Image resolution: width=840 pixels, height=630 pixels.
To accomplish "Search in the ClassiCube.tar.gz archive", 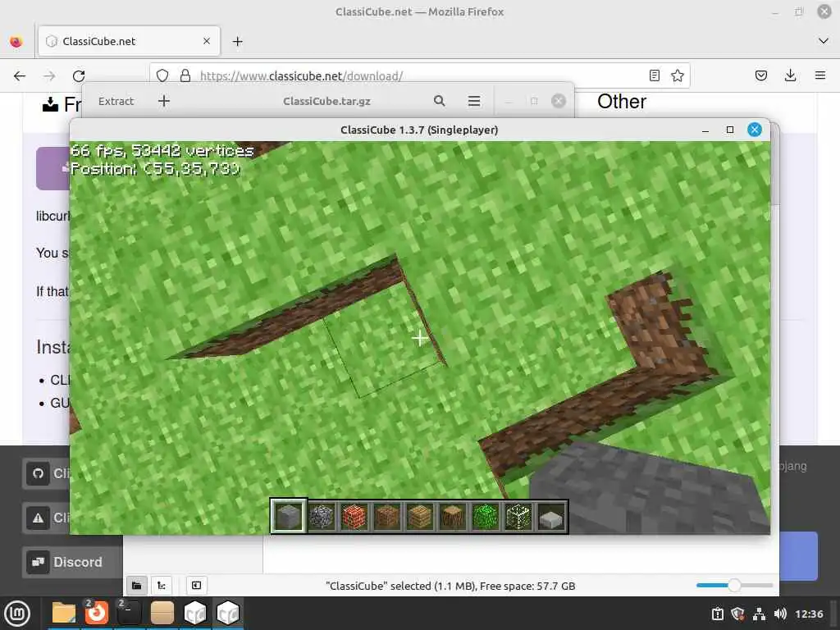I will click(x=440, y=101).
